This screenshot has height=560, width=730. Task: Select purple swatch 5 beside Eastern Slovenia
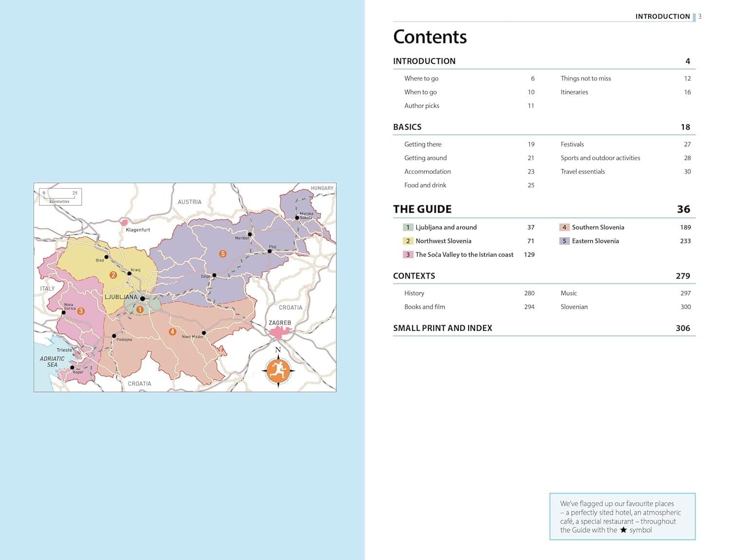tap(565, 241)
